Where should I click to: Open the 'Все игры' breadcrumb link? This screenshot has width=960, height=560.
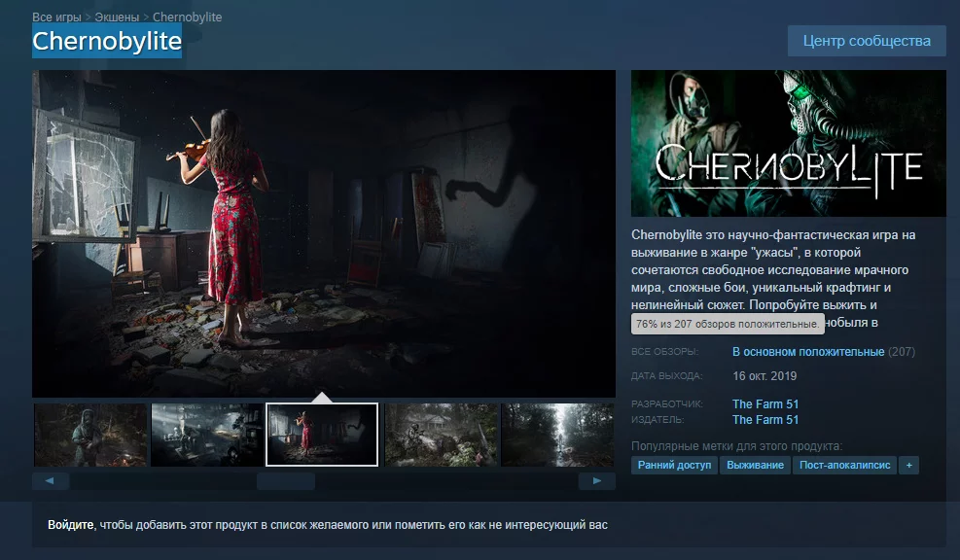56,17
